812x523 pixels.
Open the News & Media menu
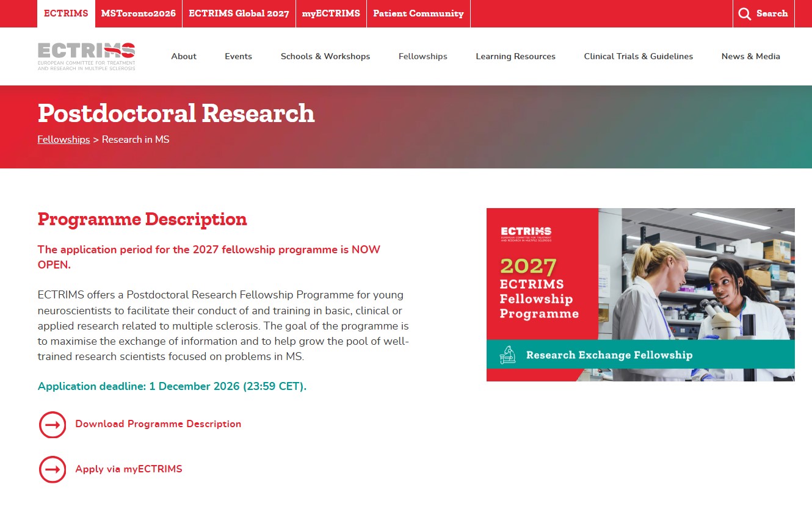point(751,56)
